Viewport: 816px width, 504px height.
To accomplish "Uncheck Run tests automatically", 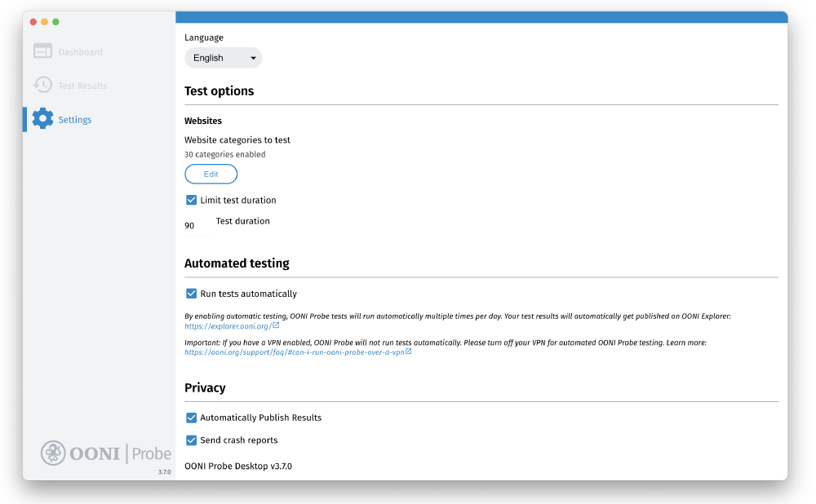I will point(191,294).
